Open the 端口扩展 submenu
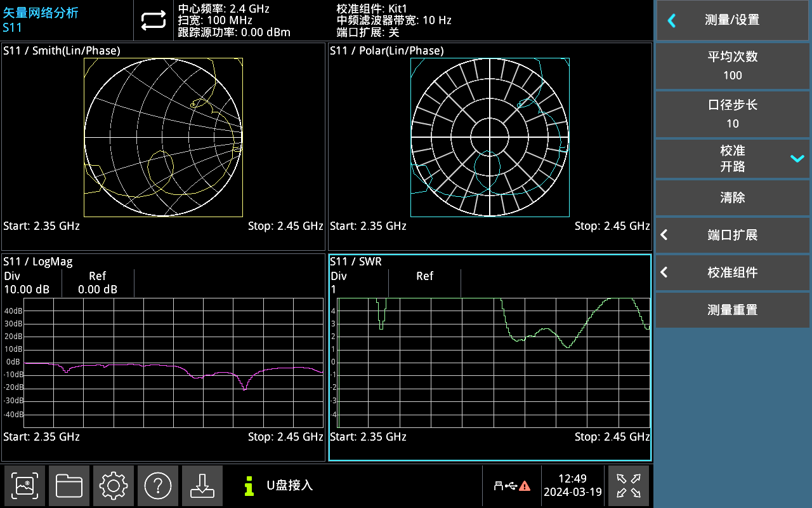Viewport: 812px width, 508px height. 733,235
